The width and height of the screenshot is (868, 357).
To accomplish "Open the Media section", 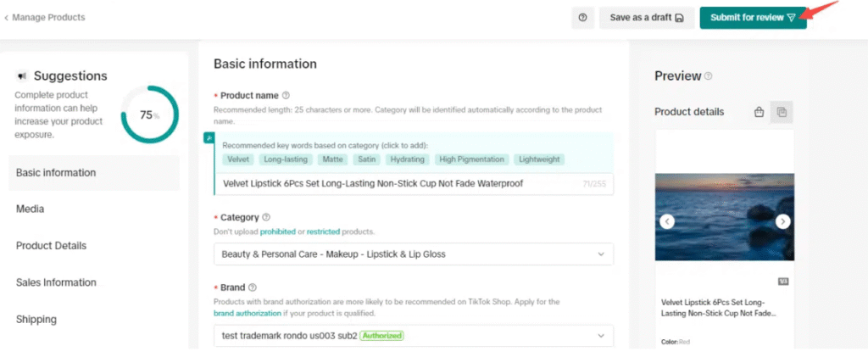I will coord(31,209).
